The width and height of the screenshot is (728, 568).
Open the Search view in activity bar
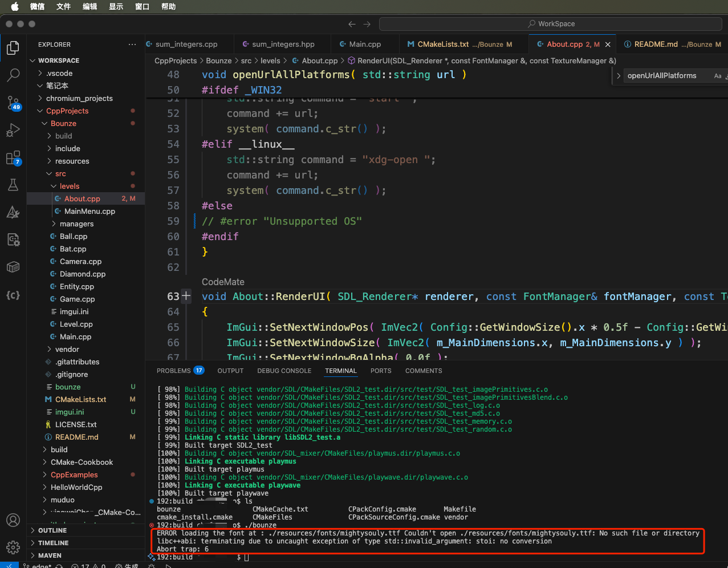click(13, 75)
